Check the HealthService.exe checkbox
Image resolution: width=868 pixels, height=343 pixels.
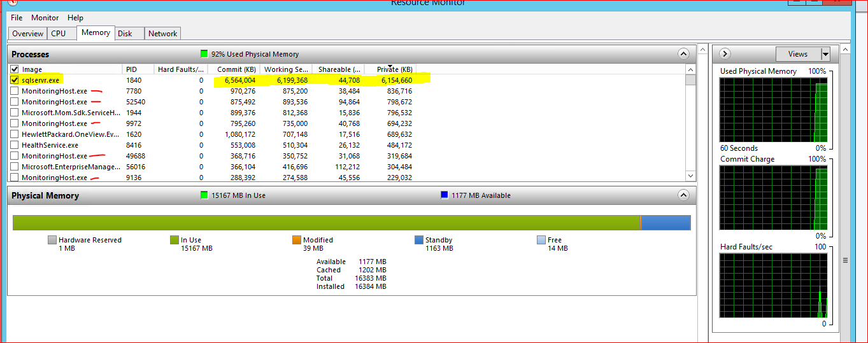(15, 145)
